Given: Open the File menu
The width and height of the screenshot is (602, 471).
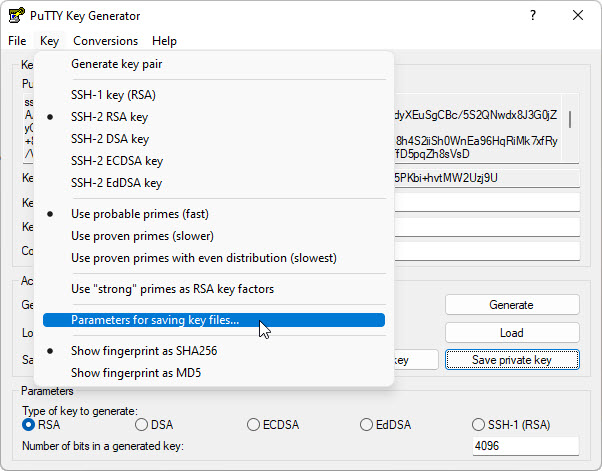Looking at the screenshot, I should coord(17,41).
